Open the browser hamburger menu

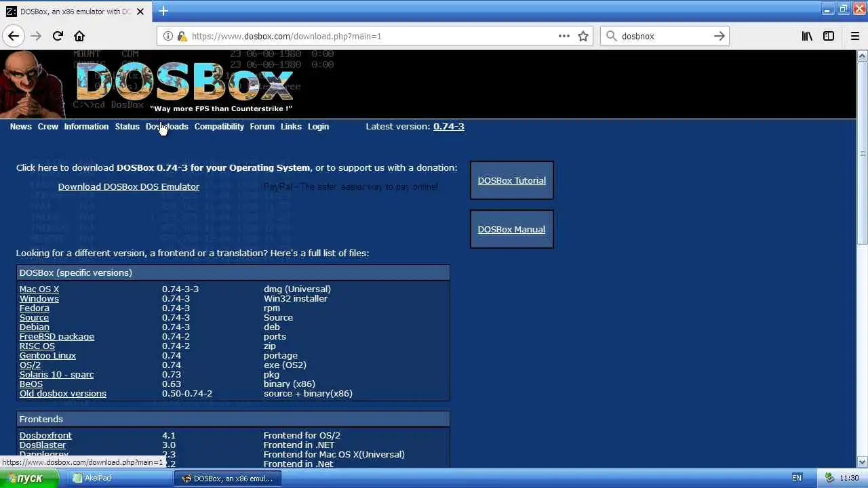pos(854,36)
